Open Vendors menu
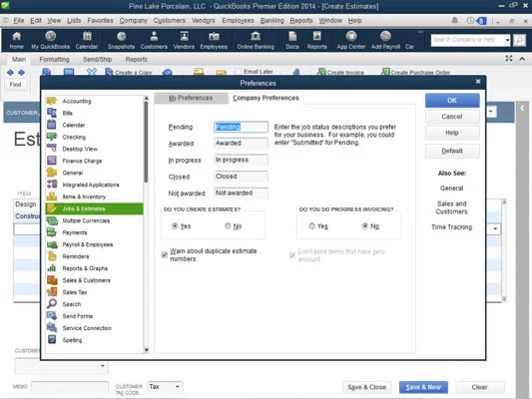 click(204, 20)
